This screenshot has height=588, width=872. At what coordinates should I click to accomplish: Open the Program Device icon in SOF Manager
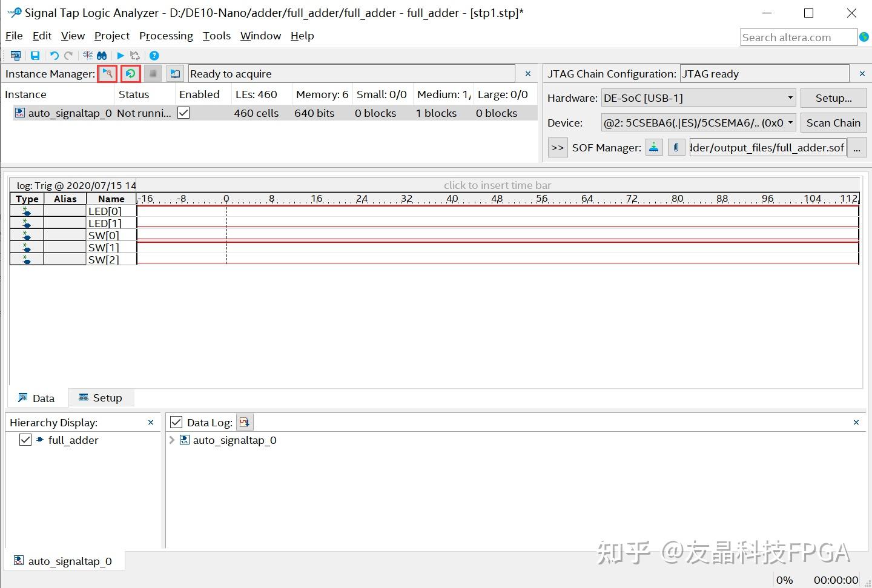pos(654,147)
